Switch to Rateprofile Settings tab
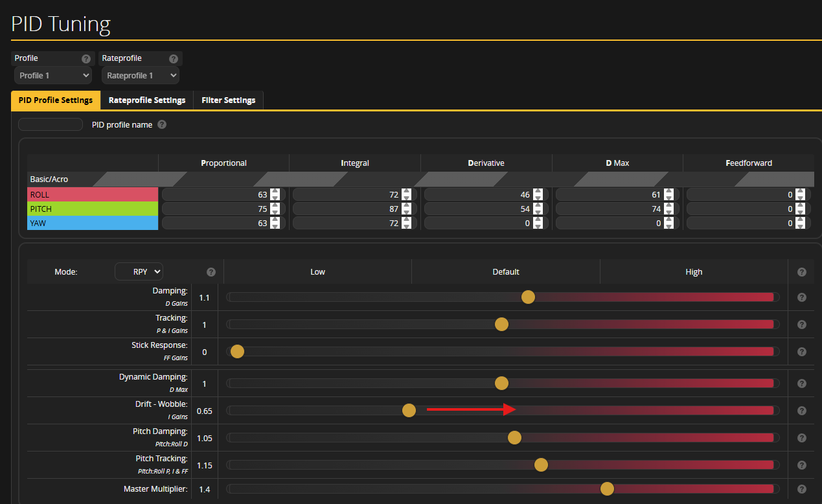822x504 pixels. [147, 100]
